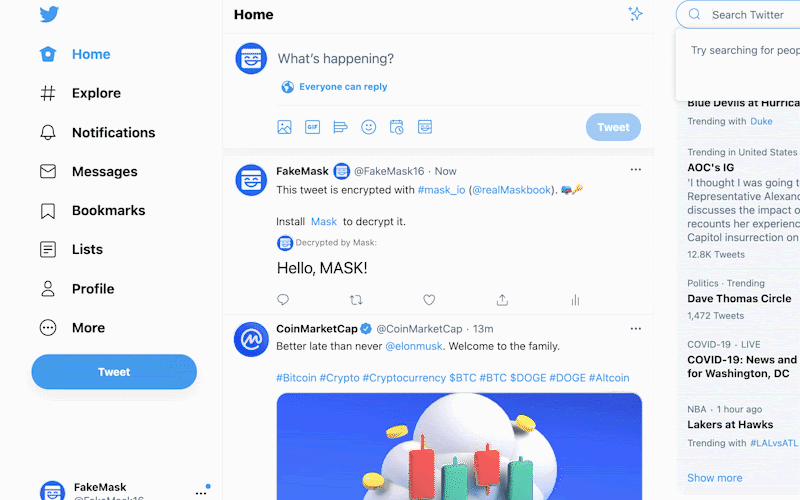Follow the #mask_io hashtag link
Image resolution: width=800 pixels, height=500 pixels.
441,190
